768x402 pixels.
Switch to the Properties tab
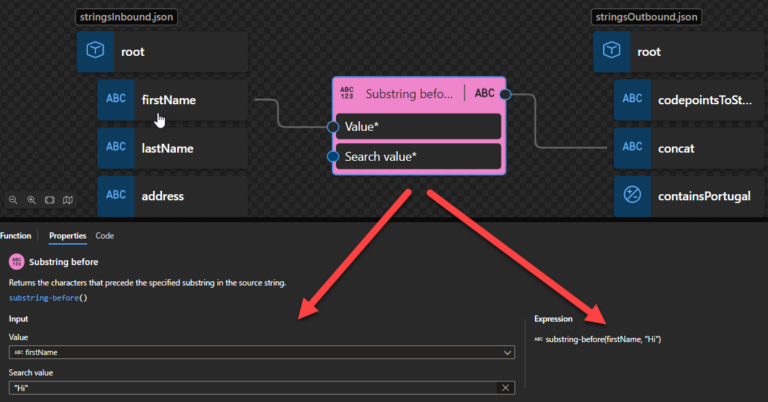click(67, 236)
